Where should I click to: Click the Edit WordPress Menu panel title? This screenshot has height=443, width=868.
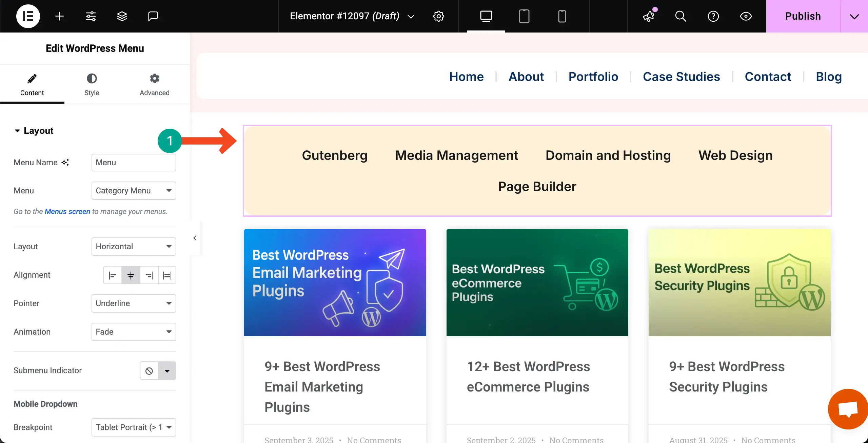(x=95, y=48)
